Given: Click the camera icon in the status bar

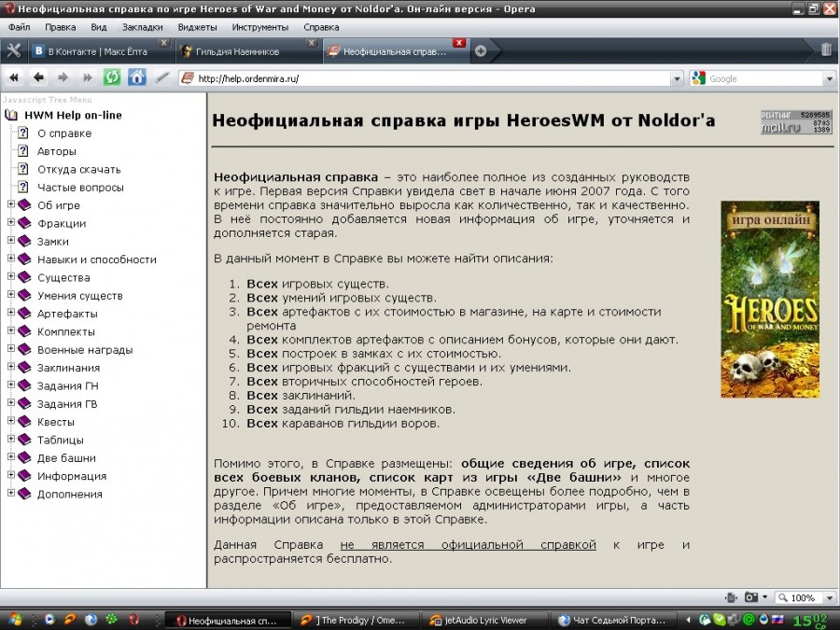Looking at the screenshot, I should (751, 597).
